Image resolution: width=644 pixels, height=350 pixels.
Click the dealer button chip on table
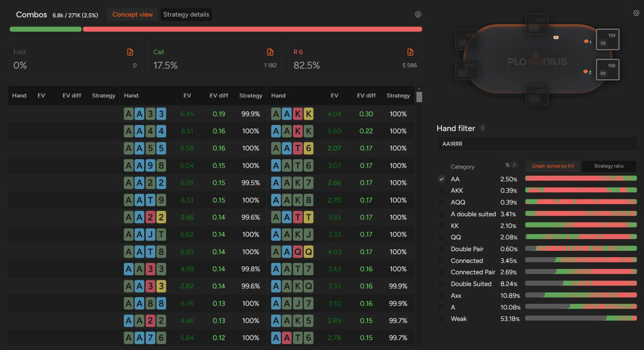[x=556, y=37]
